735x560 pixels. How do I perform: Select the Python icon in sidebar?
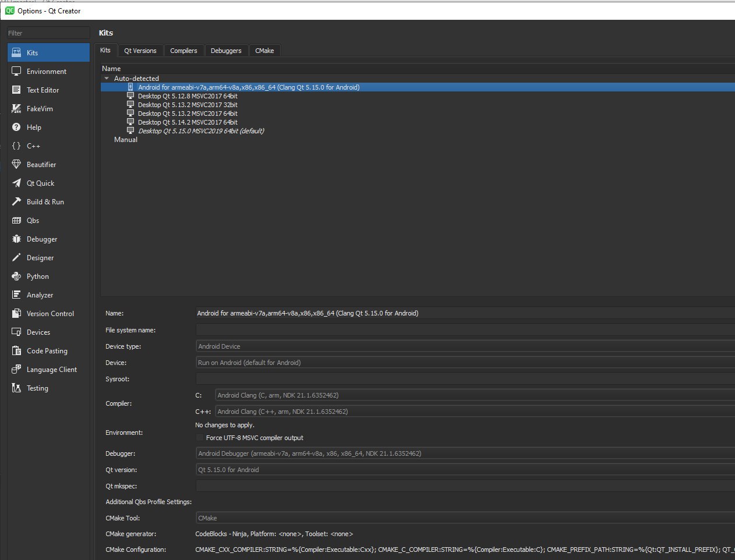[16, 276]
